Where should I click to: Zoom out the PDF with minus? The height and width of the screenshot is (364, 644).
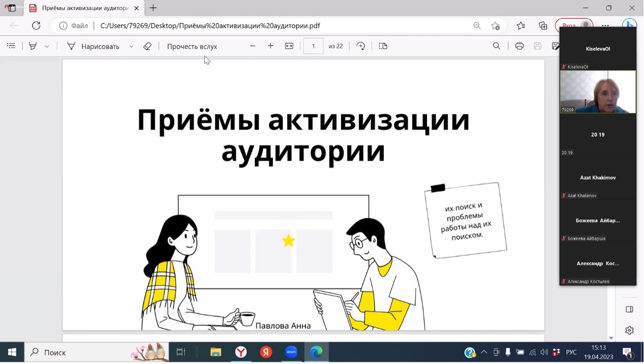(x=253, y=46)
